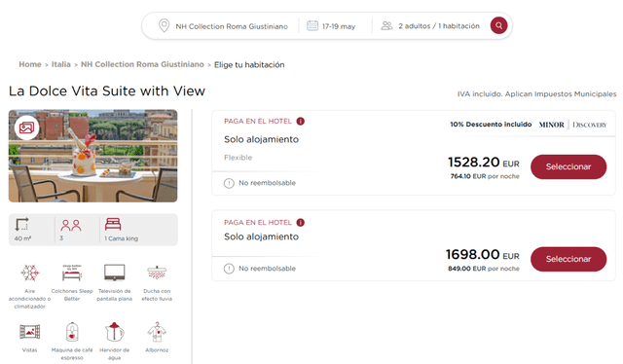The height and width of the screenshot is (364, 623).
Task: Click the Máquina de café espresso icon
Action: pos(72,332)
